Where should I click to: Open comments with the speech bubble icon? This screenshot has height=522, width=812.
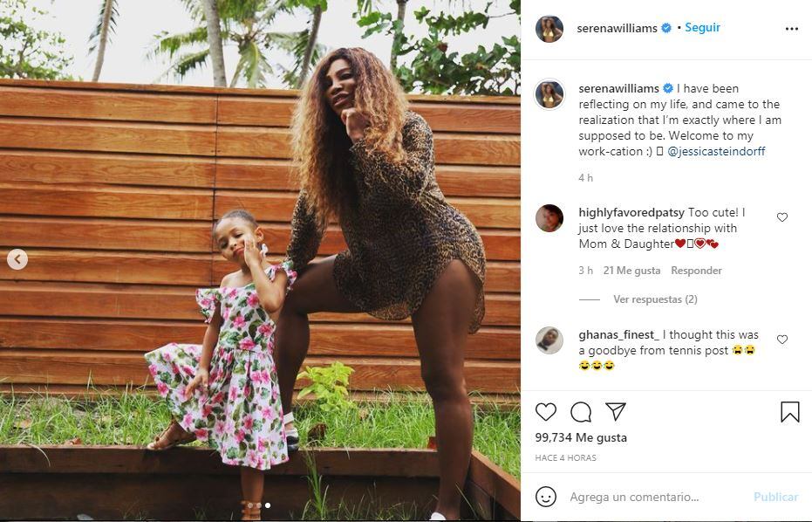pyautogui.click(x=581, y=412)
